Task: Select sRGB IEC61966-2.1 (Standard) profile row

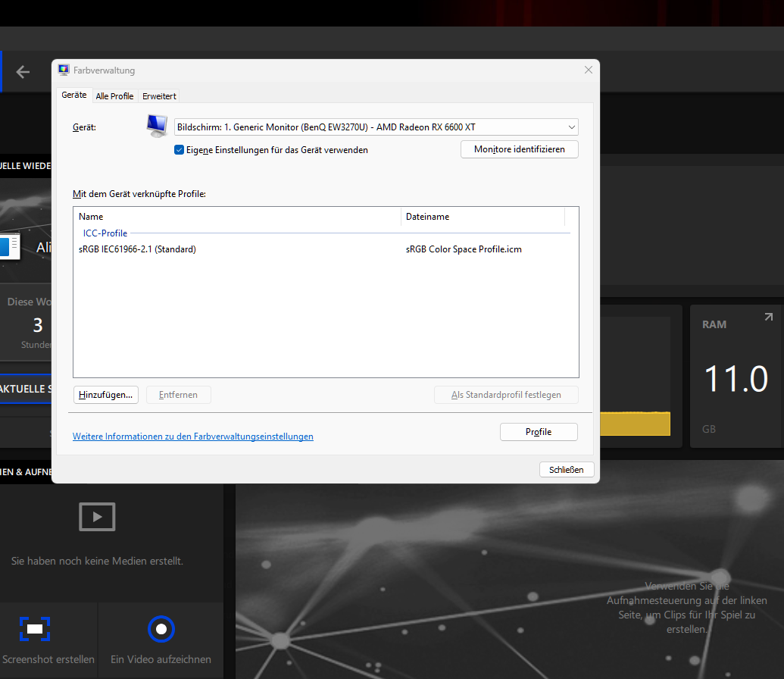Action: point(325,249)
